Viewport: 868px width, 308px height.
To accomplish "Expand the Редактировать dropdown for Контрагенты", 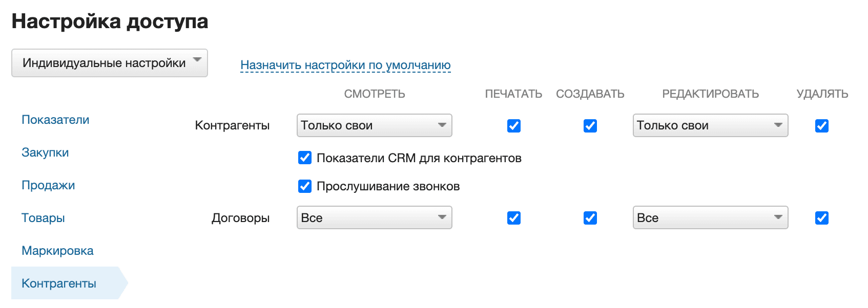I will pos(710,125).
